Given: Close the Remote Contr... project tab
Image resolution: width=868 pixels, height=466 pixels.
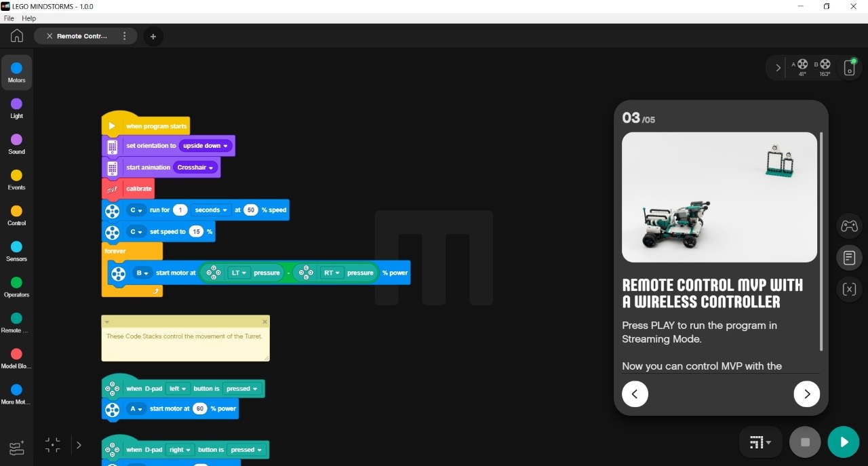Looking at the screenshot, I should click(50, 36).
